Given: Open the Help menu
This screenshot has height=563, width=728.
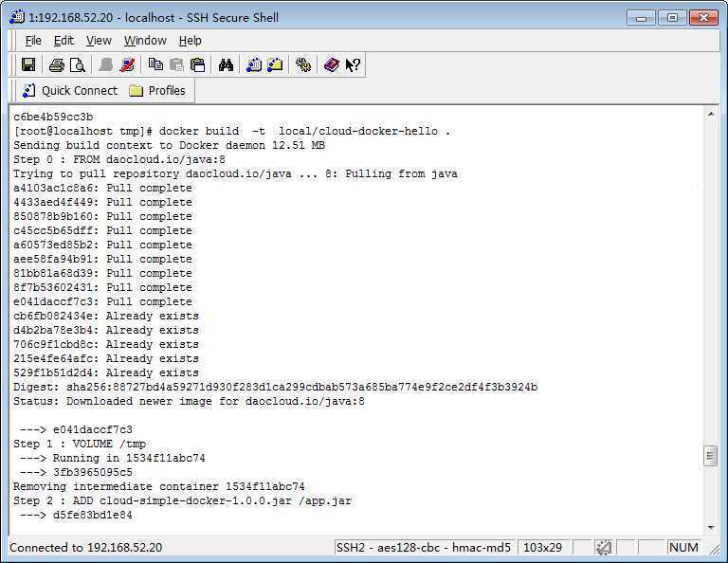Looking at the screenshot, I should tap(191, 41).
